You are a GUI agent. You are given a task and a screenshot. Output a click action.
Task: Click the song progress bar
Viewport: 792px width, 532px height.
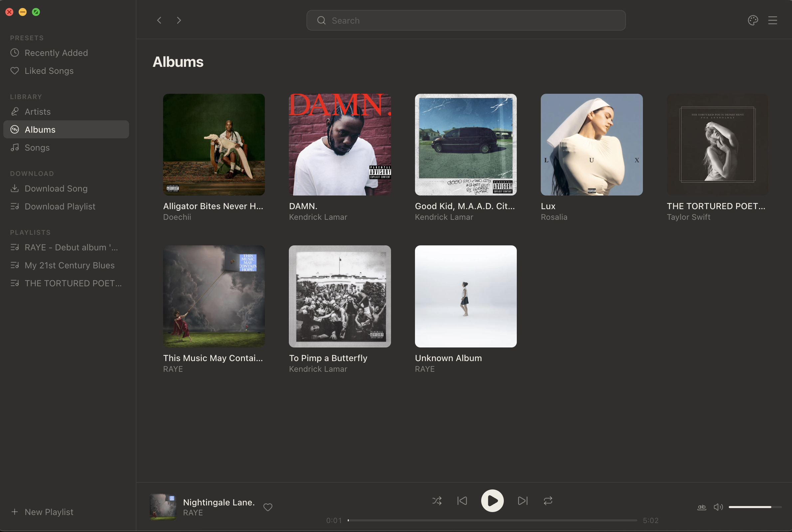pyautogui.click(x=492, y=520)
